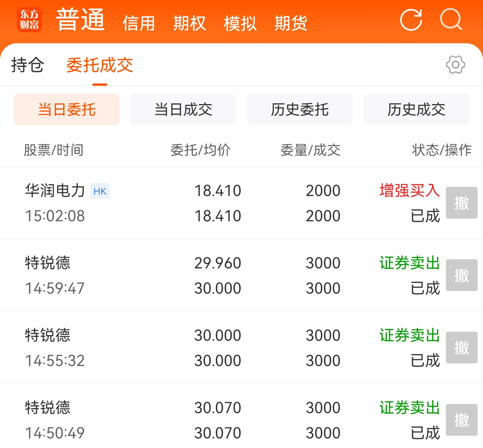This screenshot has height=448, width=483.
Task: Tap 撤 for 特锐德 14:50:49 order
Action: [x=462, y=420]
